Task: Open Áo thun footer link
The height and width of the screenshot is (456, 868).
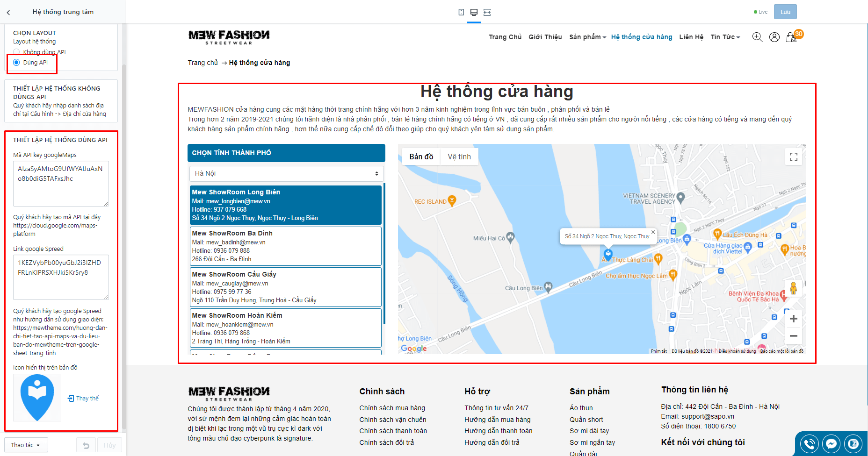Action: 581,408
